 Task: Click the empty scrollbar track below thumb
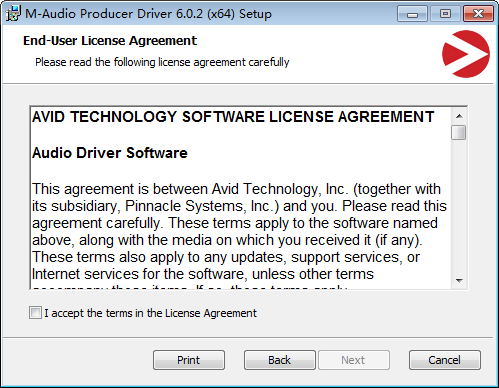[x=459, y=207]
